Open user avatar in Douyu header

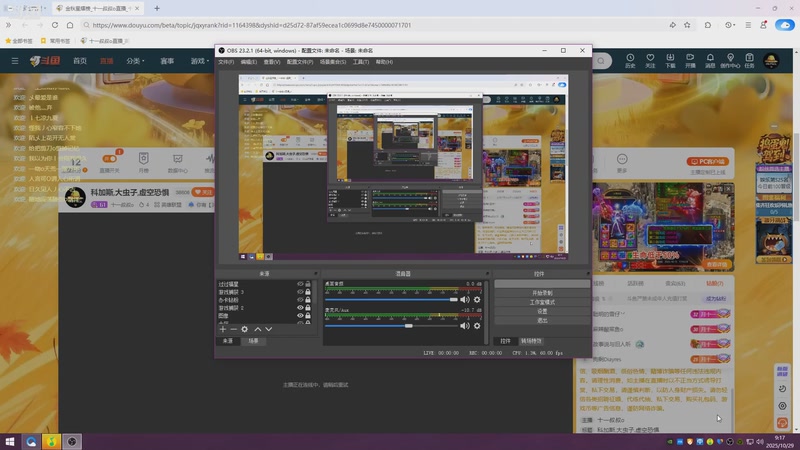771,61
